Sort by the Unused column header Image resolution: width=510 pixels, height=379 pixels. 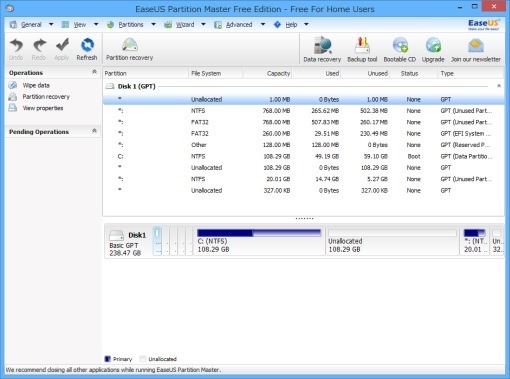pos(365,73)
